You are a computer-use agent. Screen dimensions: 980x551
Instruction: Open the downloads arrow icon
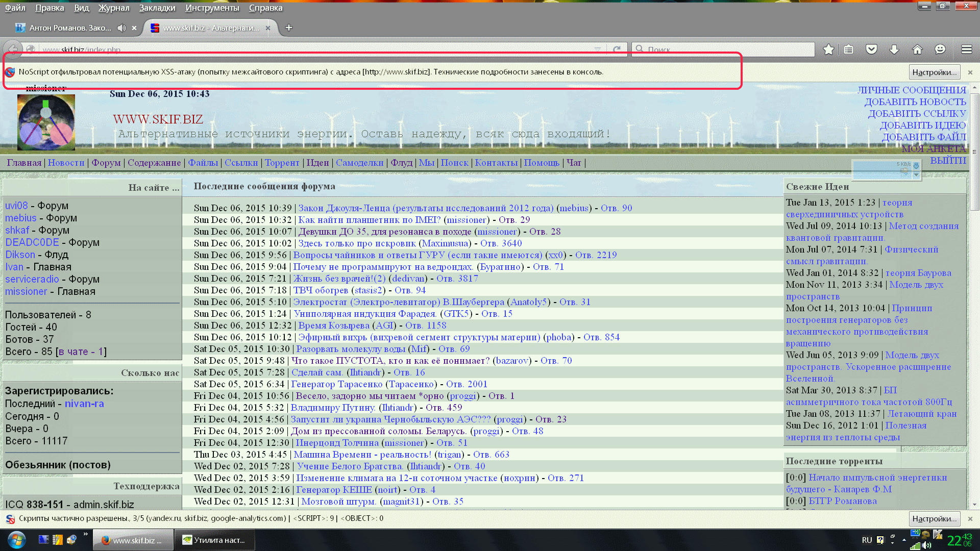coord(894,49)
